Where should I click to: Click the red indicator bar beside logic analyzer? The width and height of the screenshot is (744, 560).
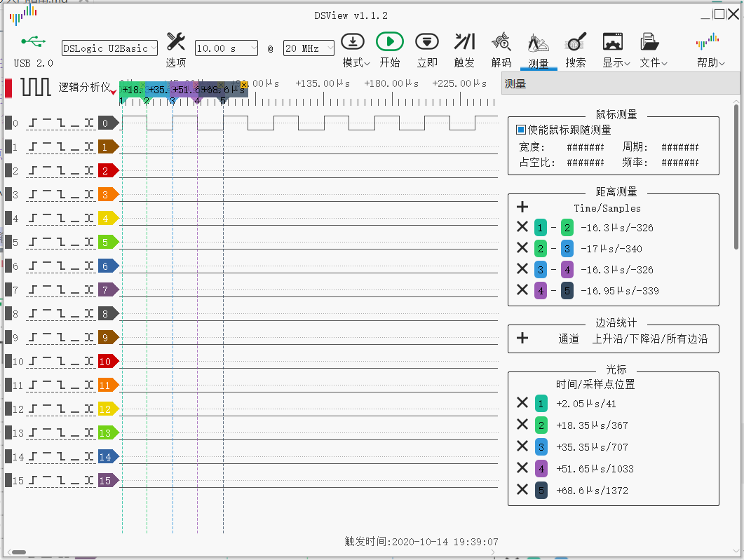8,88
